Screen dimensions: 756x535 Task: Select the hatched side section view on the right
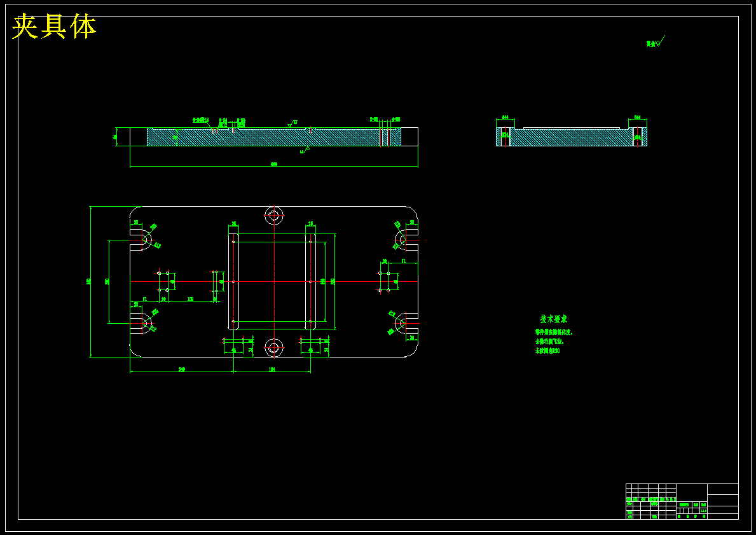(572, 137)
